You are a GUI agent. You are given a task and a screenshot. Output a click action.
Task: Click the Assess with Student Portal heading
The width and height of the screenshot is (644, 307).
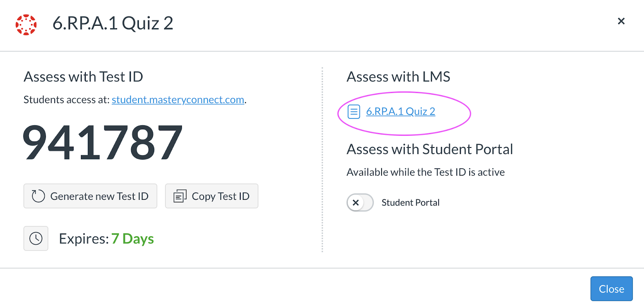[x=430, y=149]
